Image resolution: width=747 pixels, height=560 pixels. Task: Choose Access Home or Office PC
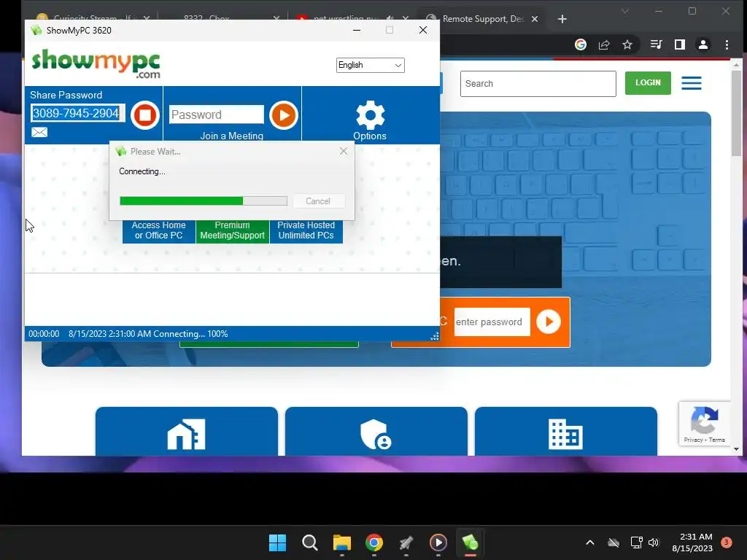click(158, 230)
